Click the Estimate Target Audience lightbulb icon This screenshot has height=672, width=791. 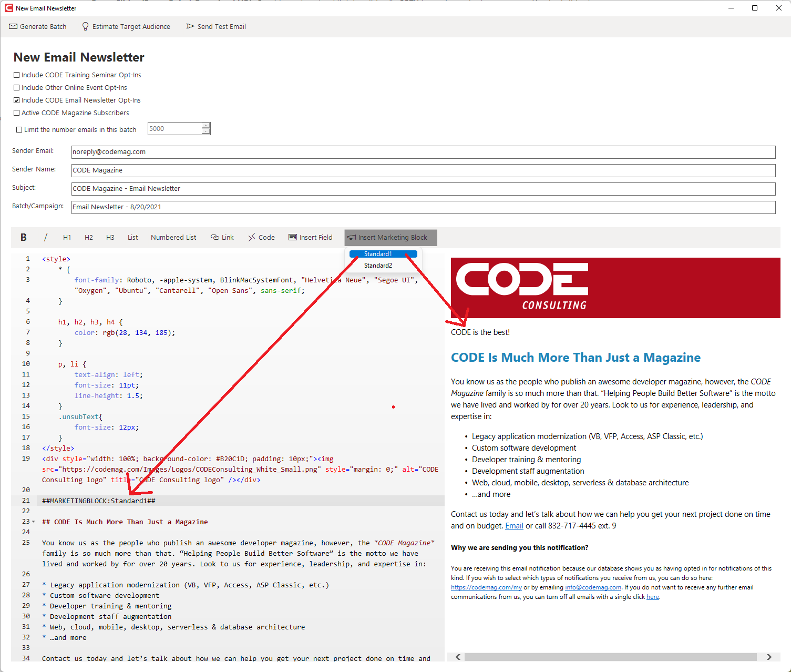click(86, 26)
